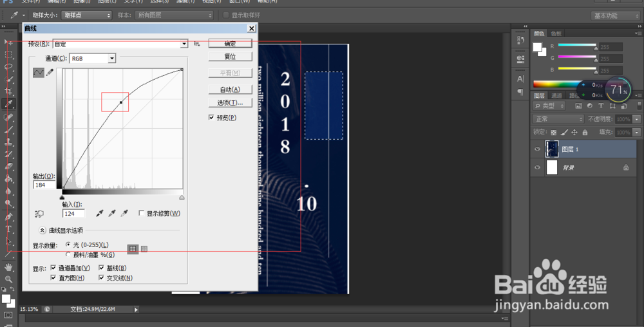Screen dimensions: 644x327
Task: Select the Brush tool
Action: click(8, 129)
